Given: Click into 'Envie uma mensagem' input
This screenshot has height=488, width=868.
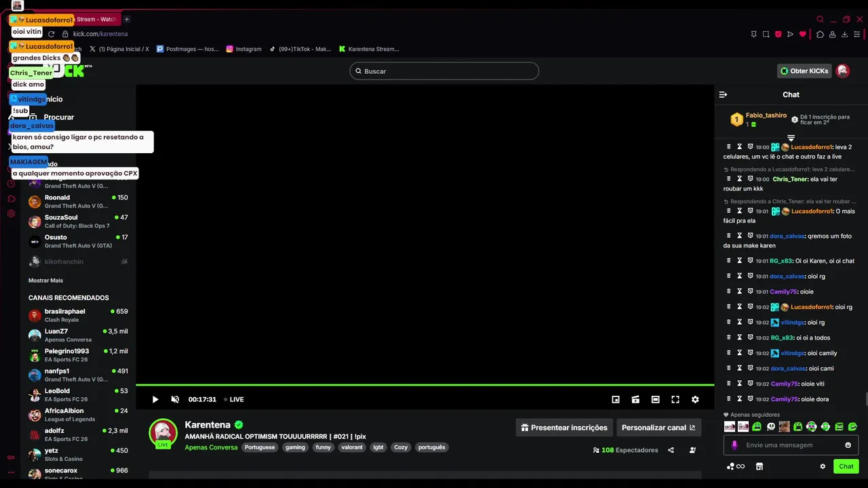Looking at the screenshot, I should pos(790,445).
